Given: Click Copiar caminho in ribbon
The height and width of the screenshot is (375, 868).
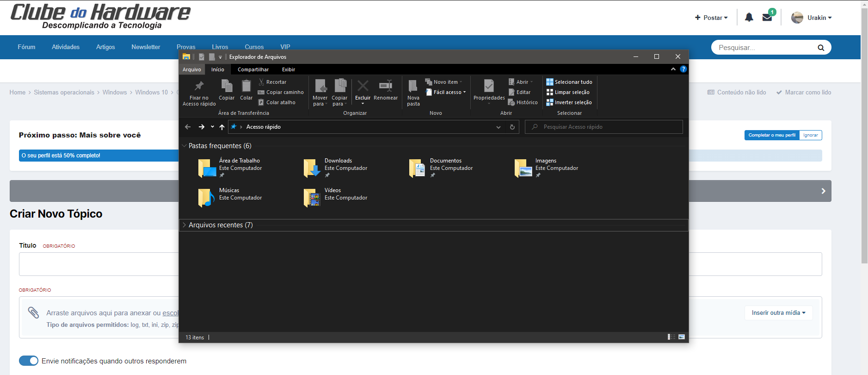Looking at the screenshot, I should click(x=281, y=92).
